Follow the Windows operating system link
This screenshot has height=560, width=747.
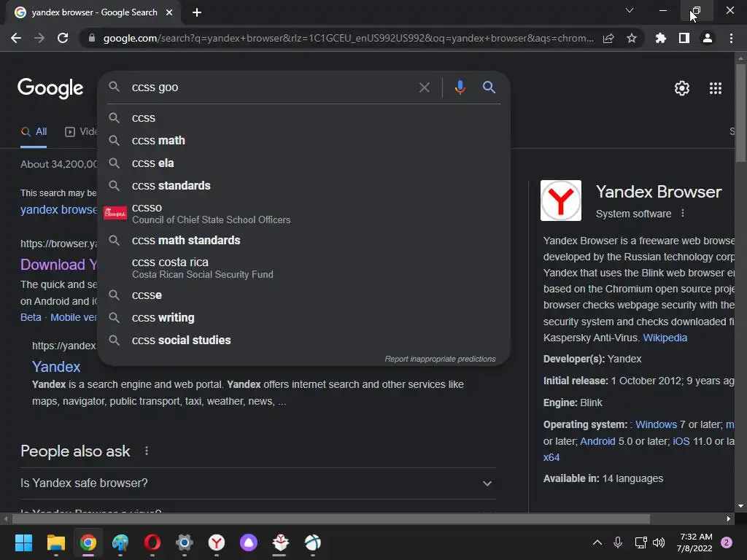tap(656, 424)
